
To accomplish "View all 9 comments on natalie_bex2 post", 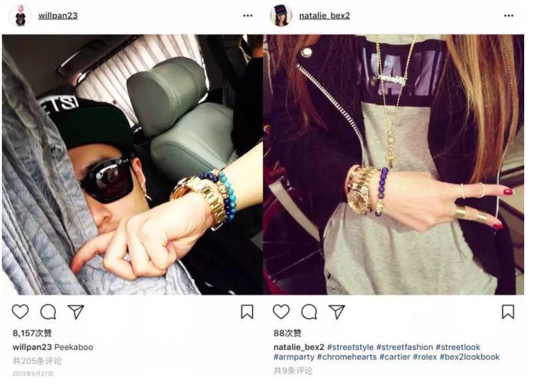I will 293,370.
